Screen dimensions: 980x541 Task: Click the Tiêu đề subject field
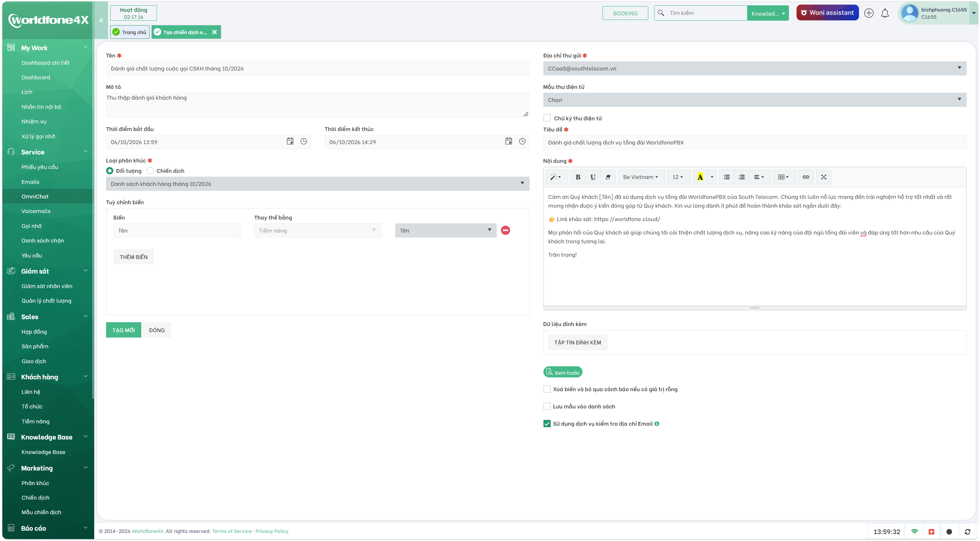coord(754,143)
